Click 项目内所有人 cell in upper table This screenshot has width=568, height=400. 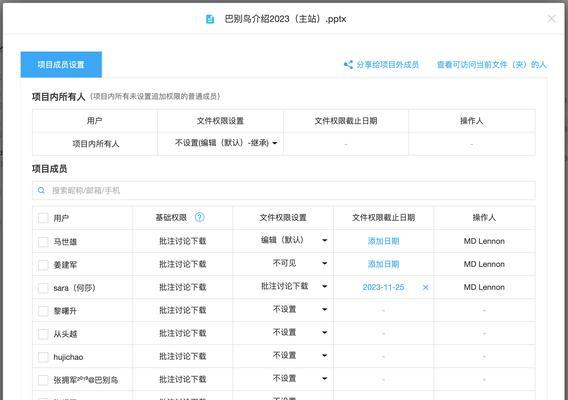pyautogui.click(x=96, y=144)
